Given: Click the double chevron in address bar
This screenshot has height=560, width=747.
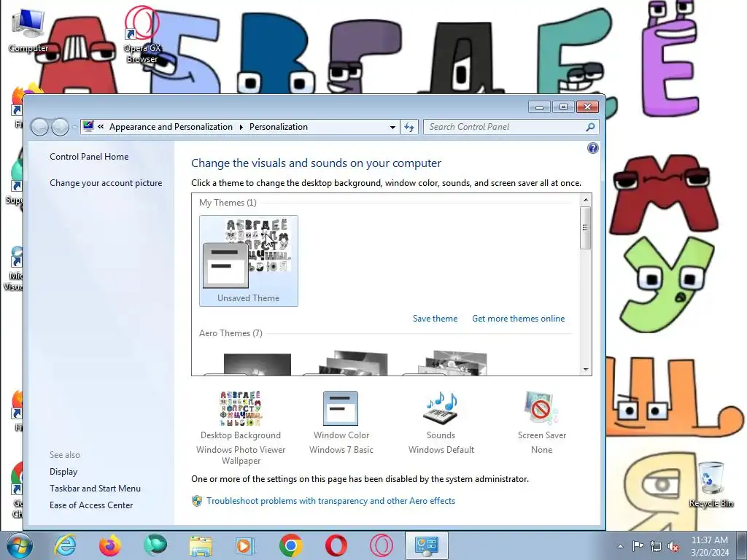Looking at the screenshot, I should pos(101,127).
